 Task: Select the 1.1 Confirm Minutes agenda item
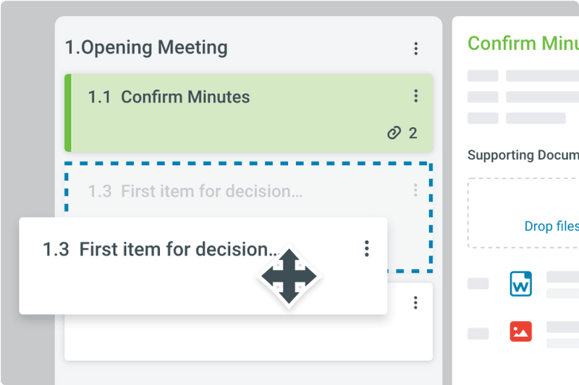(249, 113)
